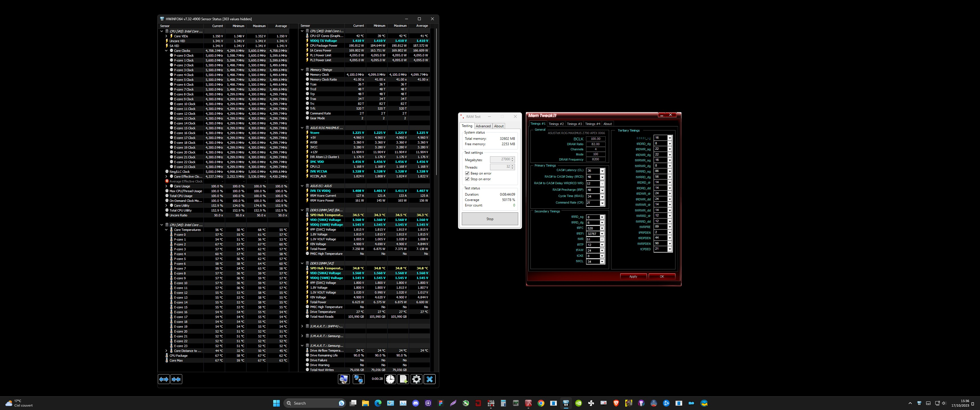Click the expand columns arrows icon in HWiNFO
Image resolution: width=980 pixels, height=410 pixels.
click(x=164, y=379)
